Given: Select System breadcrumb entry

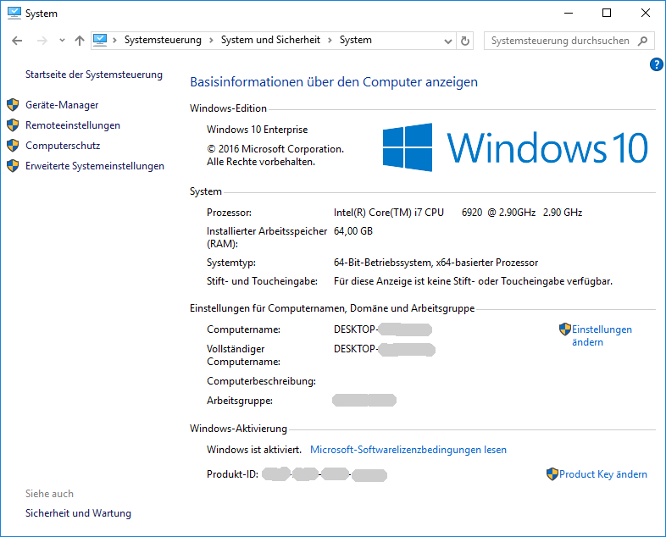Looking at the screenshot, I should pos(356,40).
